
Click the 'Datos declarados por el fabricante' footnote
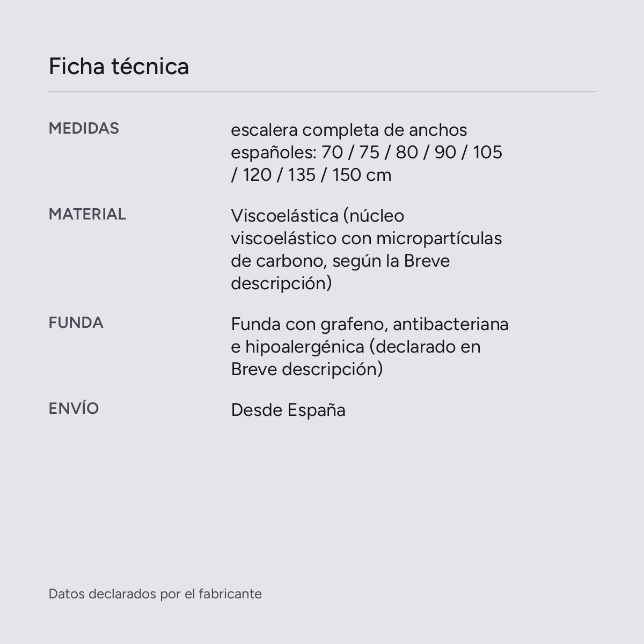coord(155,594)
